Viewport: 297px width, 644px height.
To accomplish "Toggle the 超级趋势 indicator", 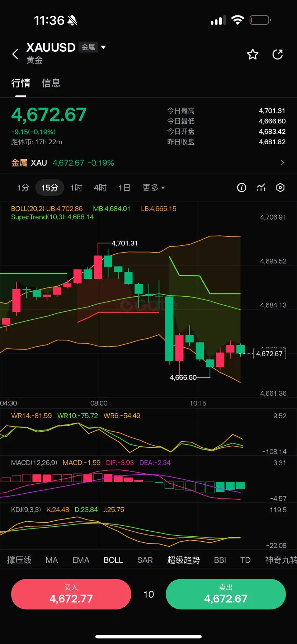I will [x=184, y=560].
